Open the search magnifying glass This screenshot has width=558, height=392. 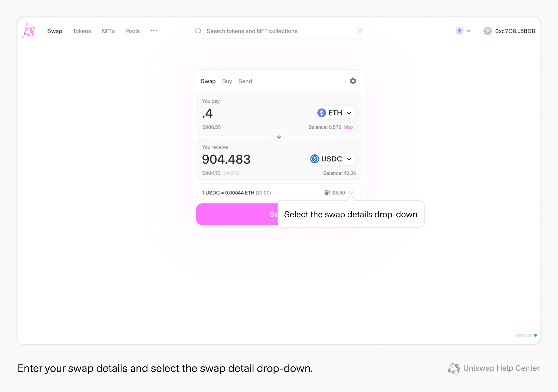[198, 31]
